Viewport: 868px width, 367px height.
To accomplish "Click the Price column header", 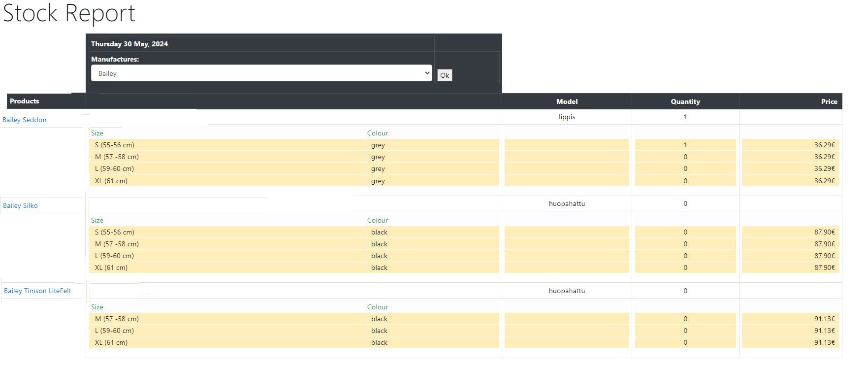I will click(829, 101).
